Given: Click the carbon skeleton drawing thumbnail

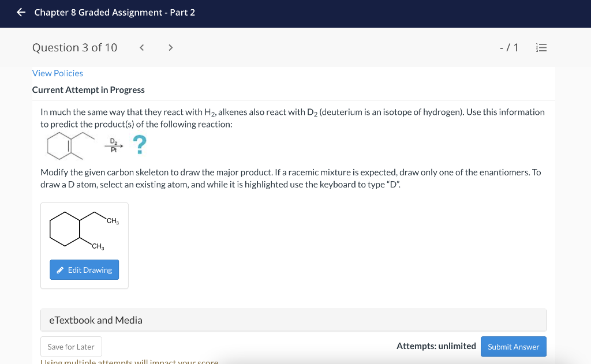Looking at the screenshot, I should point(84,230).
